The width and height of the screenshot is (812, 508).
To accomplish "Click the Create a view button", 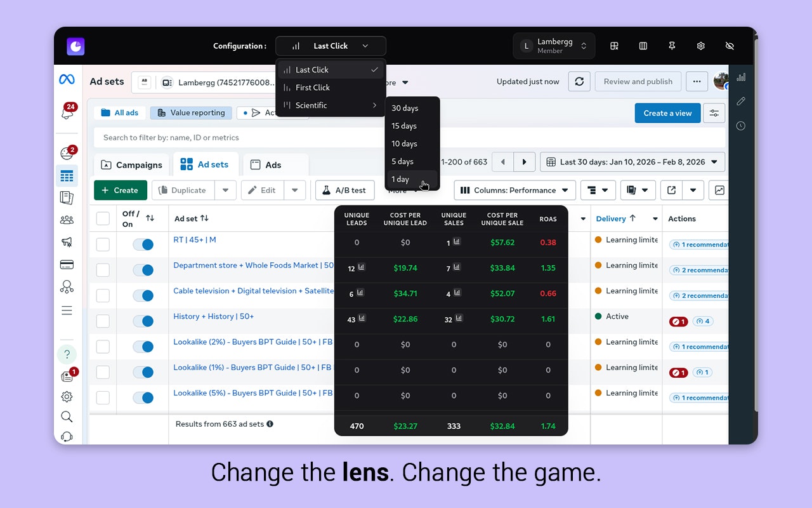I will pyautogui.click(x=667, y=112).
